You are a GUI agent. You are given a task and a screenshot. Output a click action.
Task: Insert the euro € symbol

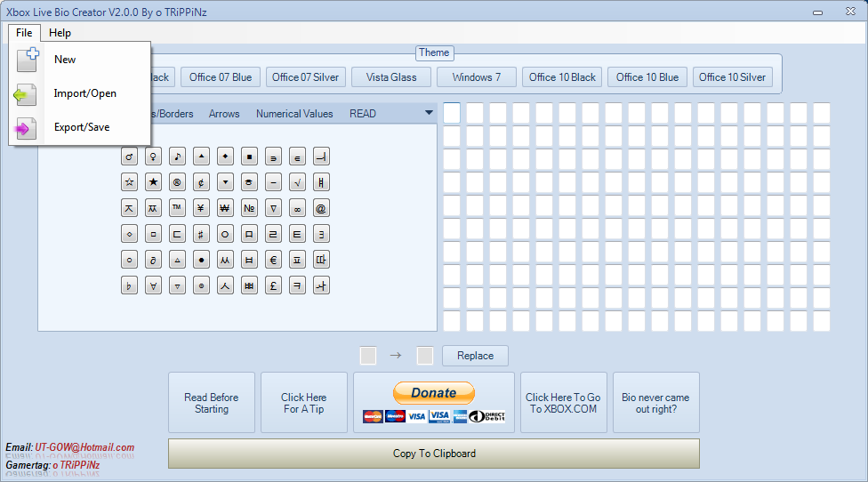click(273, 260)
